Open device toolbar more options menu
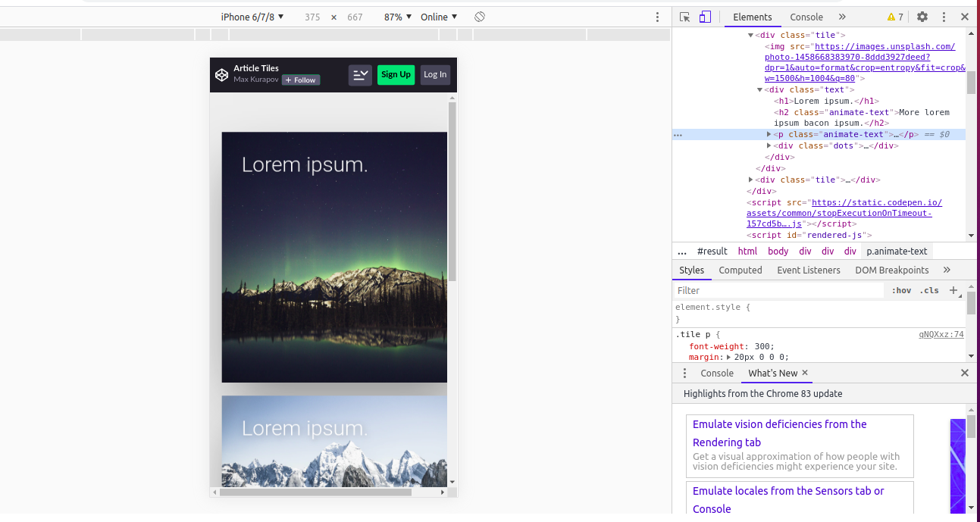Viewport: 980px width, 522px height. [x=657, y=17]
